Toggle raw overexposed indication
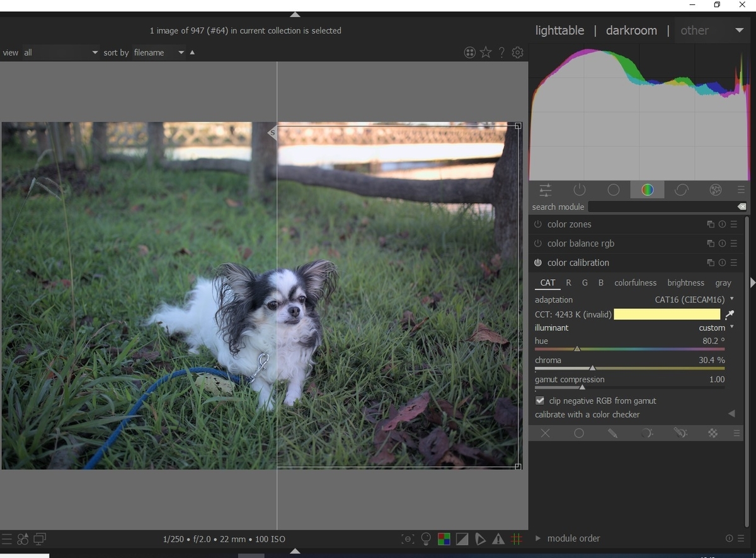The width and height of the screenshot is (756, 558). point(444,539)
